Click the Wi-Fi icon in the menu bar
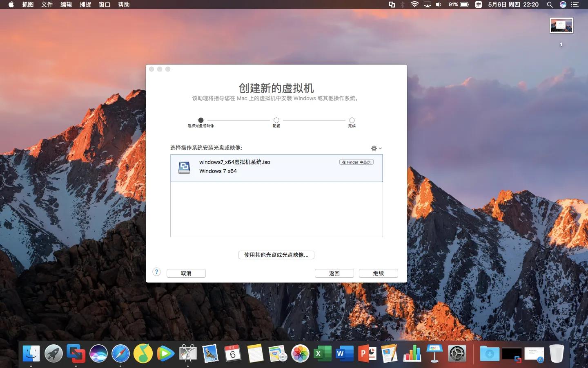The height and width of the screenshot is (368, 588). pos(414,5)
